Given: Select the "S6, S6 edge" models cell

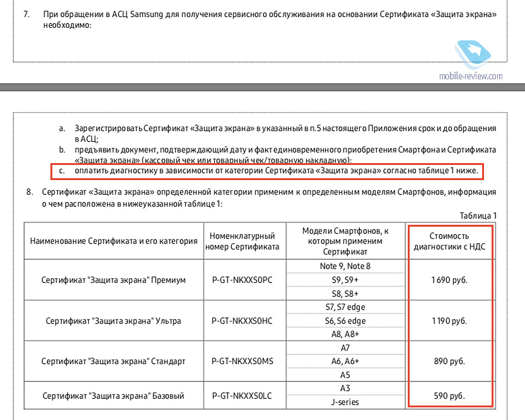Looking at the screenshot, I should (345, 321).
